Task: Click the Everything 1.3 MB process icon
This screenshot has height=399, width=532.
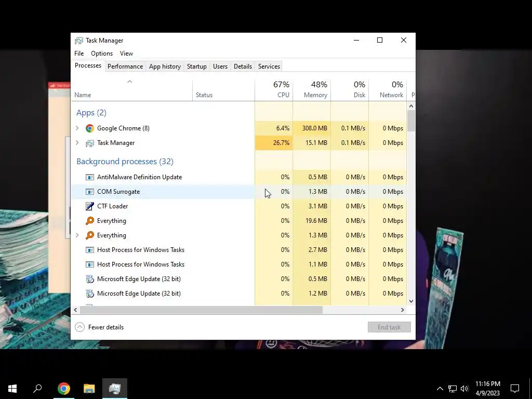Action: point(89,235)
